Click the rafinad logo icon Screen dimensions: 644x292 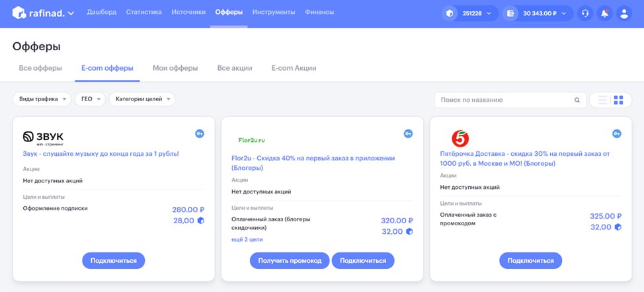(19, 13)
